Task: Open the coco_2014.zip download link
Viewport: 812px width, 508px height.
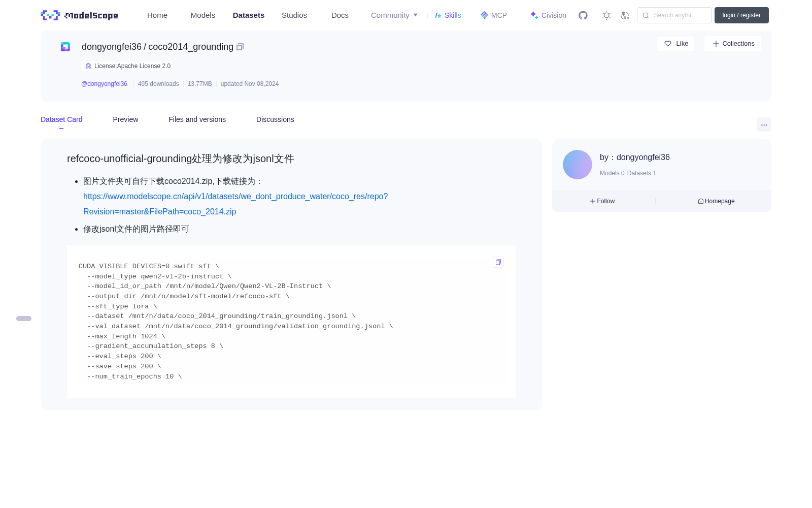Action: (x=235, y=204)
